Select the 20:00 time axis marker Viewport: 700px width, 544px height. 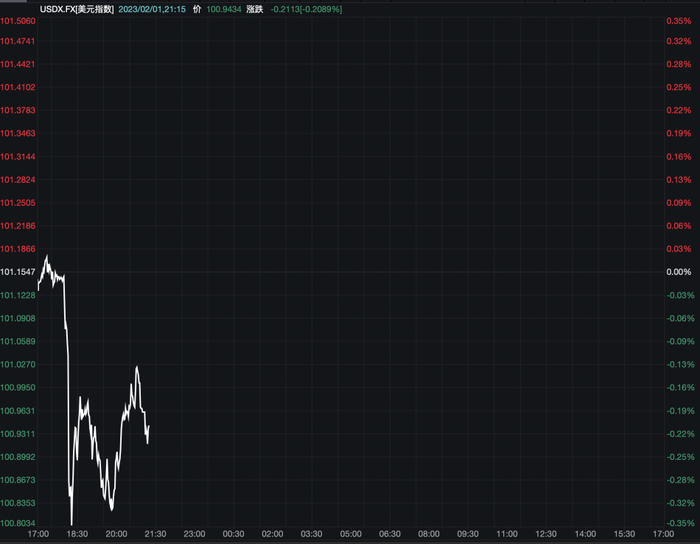(x=117, y=534)
